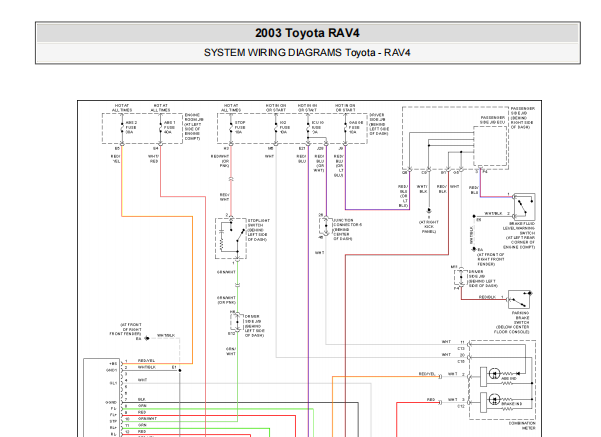Click the parking brake switch symbol

[x=519, y=299]
